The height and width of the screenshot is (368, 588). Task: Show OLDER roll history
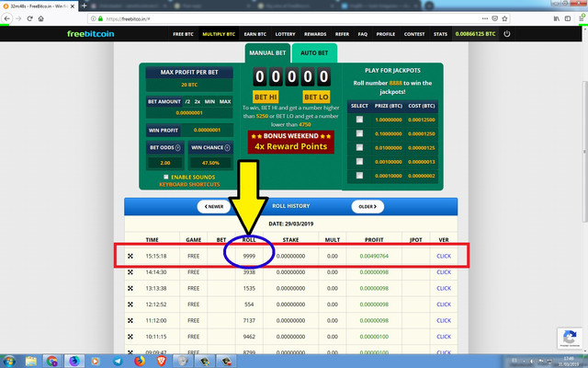[x=367, y=206]
